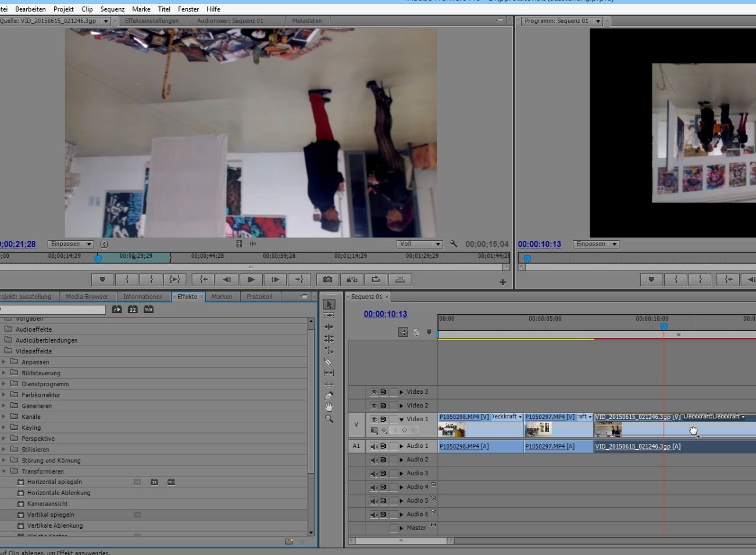Go to In point in source monitor
Viewport: 756px width, 555px height.
pyautogui.click(x=204, y=280)
